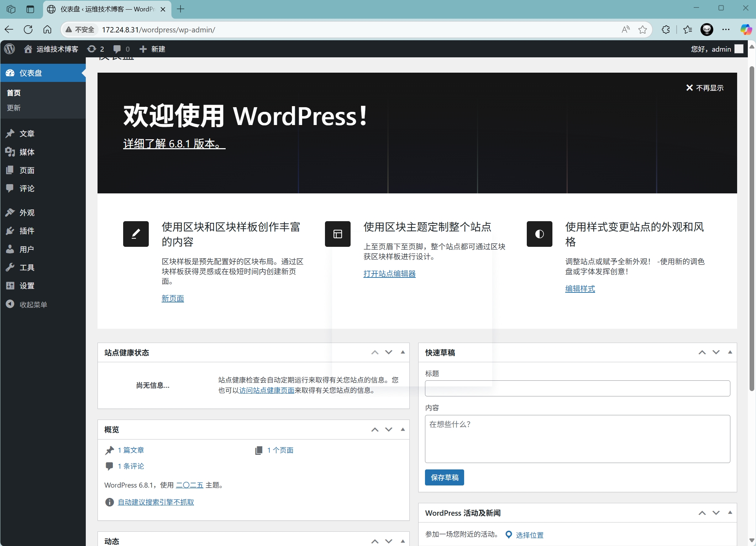Image resolution: width=756 pixels, height=546 pixels.
Task: Dismiss welcome panel with 不再显示
Action: click(x=705, y=88)
